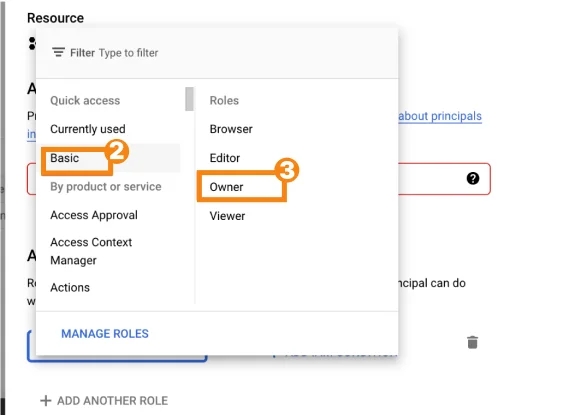Select the Basic roles category
Image resolution: width=587 pixels, height=416 pixels.
click(x=64, y=158)
